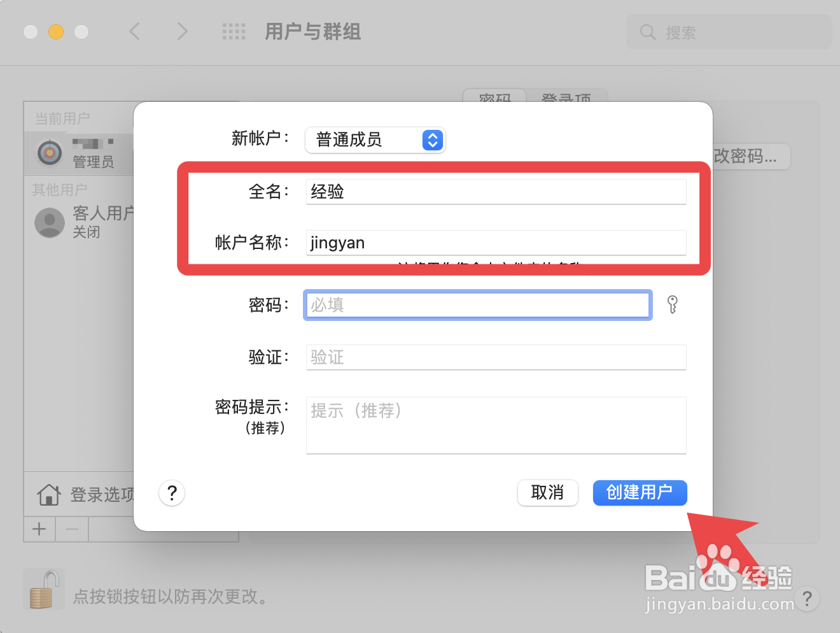The width and height of the screenshot is (840, 633).
Task: Click the lock icon to prevent changes
Action: tap(45, 590)
